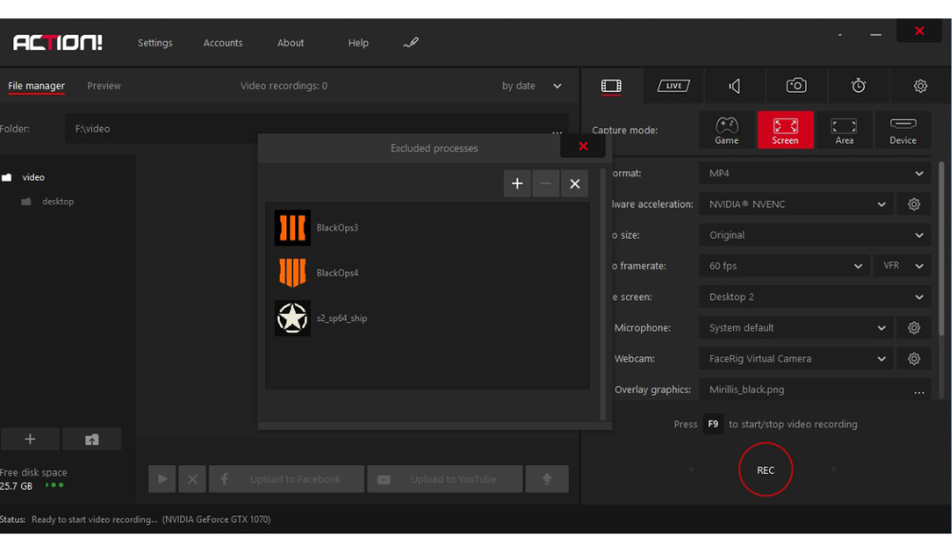Add a process with the plus button

(517, 184)
